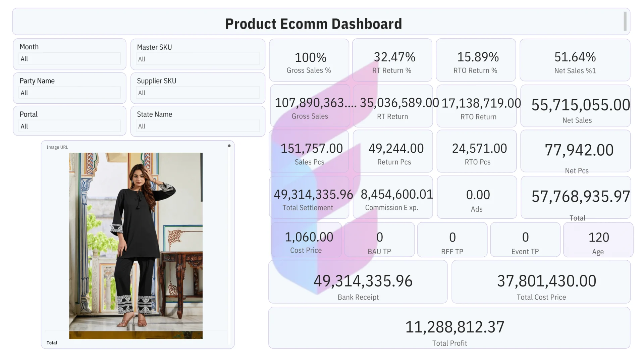This screenshot has width=644, height=358.
Task: Click the product image thumbnail
Action: [x=136, y=246]
